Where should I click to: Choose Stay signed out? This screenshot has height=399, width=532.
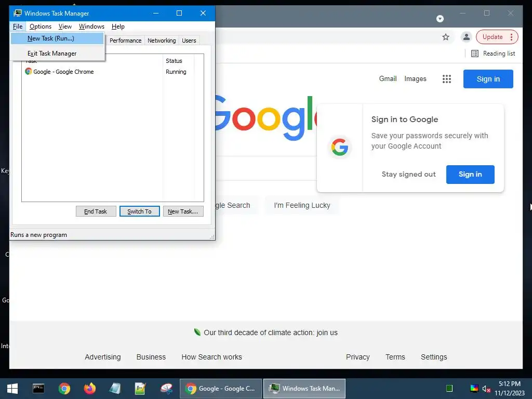click(408, 175)
